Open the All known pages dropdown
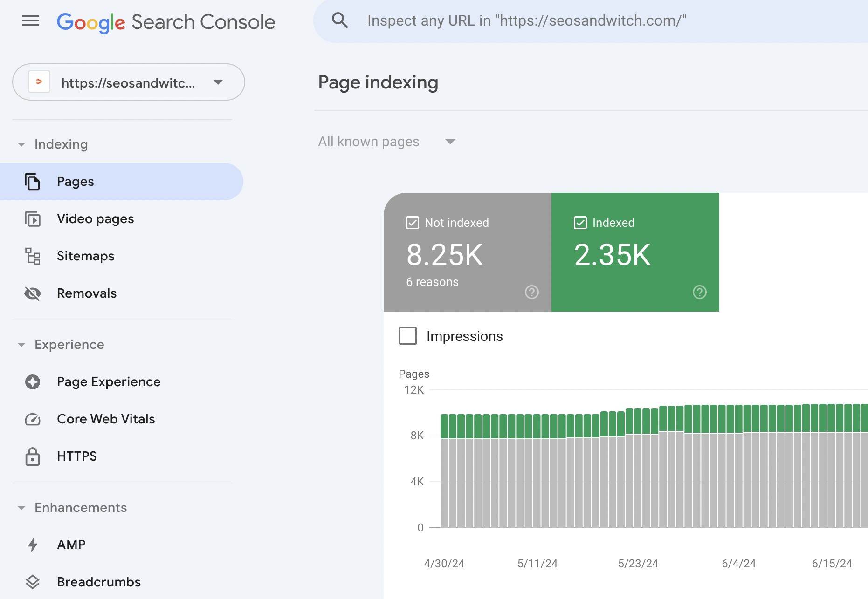The image size is (868, 599). click(x=387, y=142)
